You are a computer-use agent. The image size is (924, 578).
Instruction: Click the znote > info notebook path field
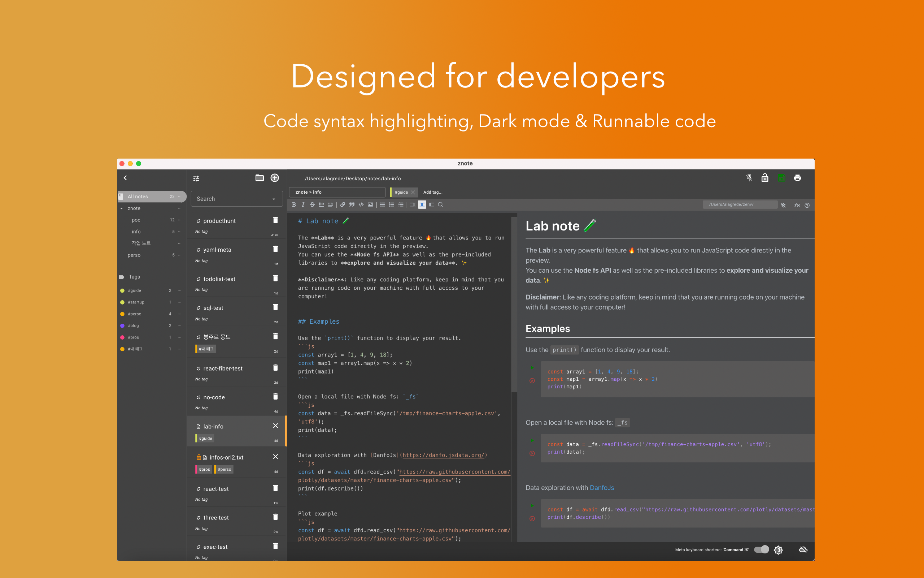tap(337, 192)
